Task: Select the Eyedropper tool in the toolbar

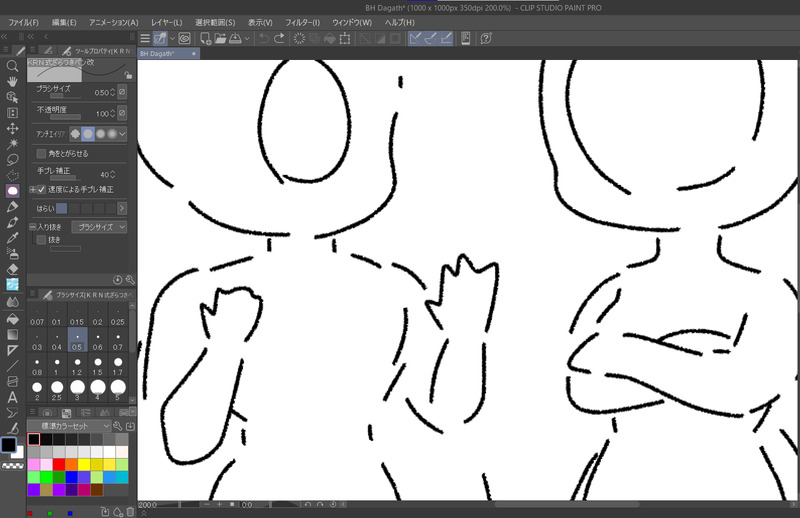Action: pyautogui.click(x=12, y=238)
